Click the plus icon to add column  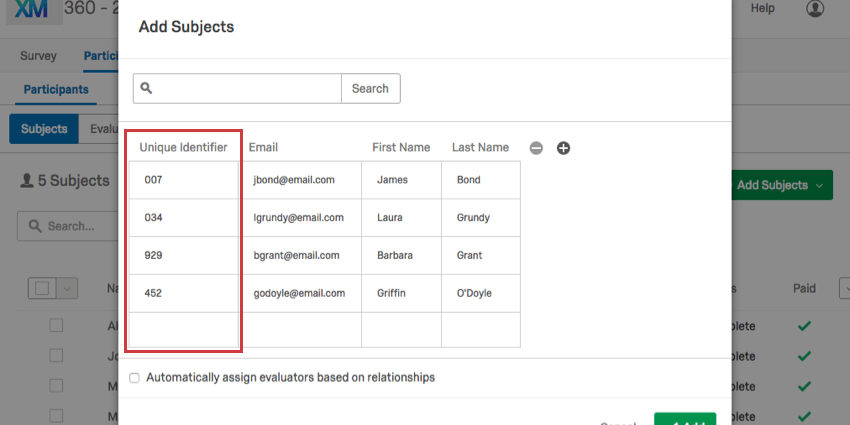pyautogui.click(x=563, y=148)
